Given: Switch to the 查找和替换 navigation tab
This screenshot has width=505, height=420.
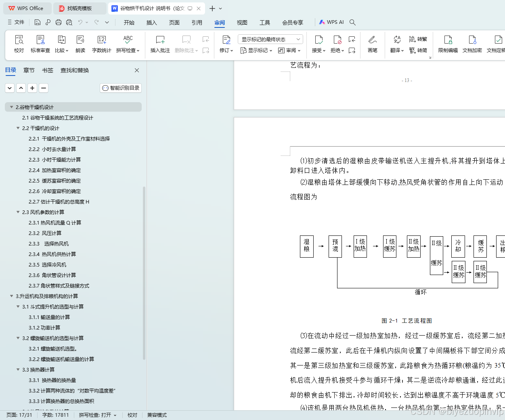Looking at the screenshot, I should click(75, 70).
